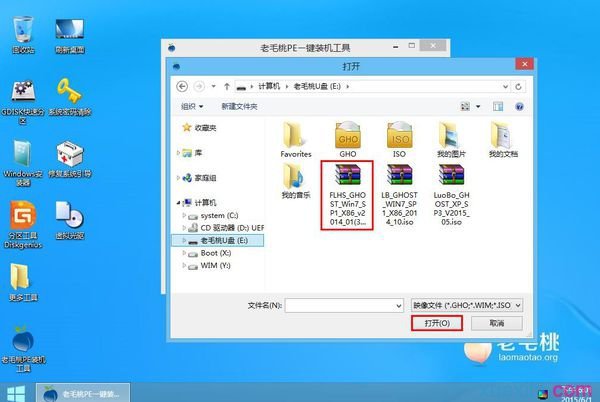Open the refresh desktop monitor icon

(70, 34)
